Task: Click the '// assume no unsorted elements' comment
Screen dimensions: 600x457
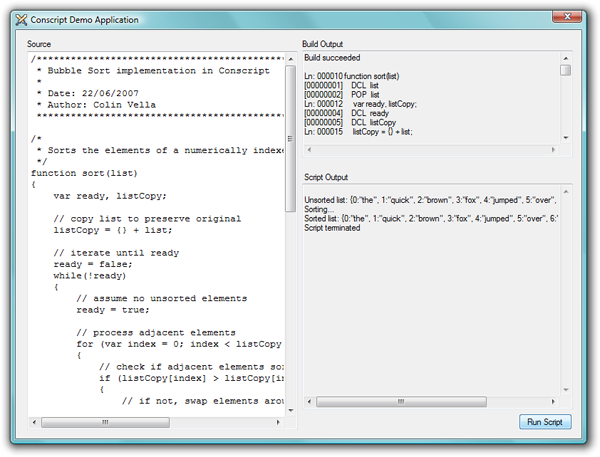Action: tap(162, 299)
